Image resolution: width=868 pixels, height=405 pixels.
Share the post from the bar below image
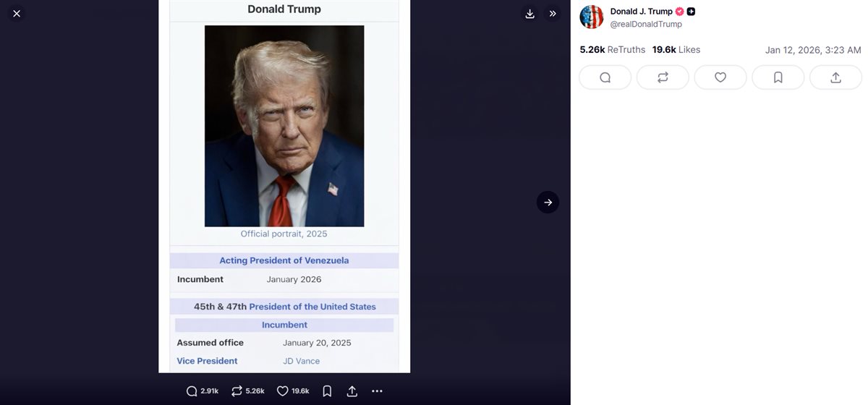tap(352, 391)
